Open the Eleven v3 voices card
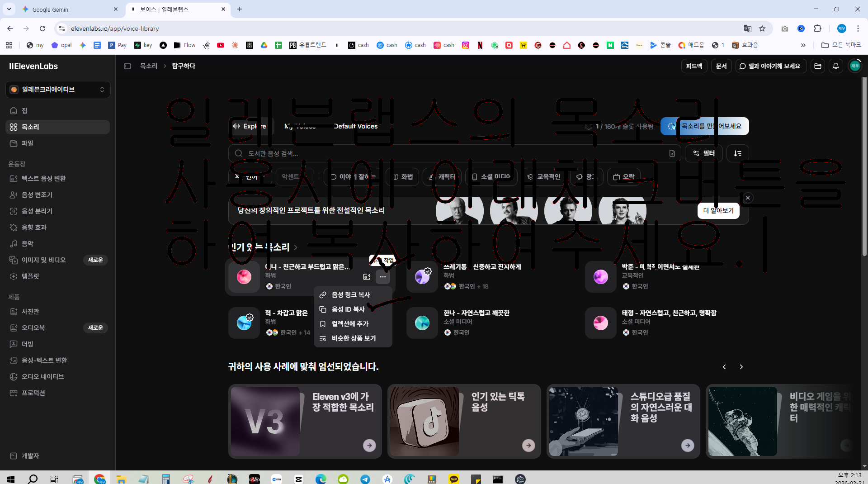 305,421
